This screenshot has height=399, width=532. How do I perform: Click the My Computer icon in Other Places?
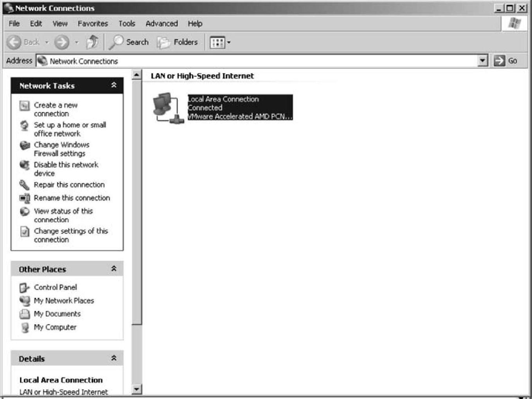click(25, 327)
